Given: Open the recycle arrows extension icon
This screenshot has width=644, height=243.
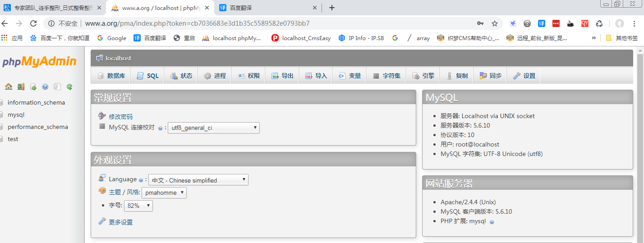Looking at the screenshot, I should coord(599,23).
